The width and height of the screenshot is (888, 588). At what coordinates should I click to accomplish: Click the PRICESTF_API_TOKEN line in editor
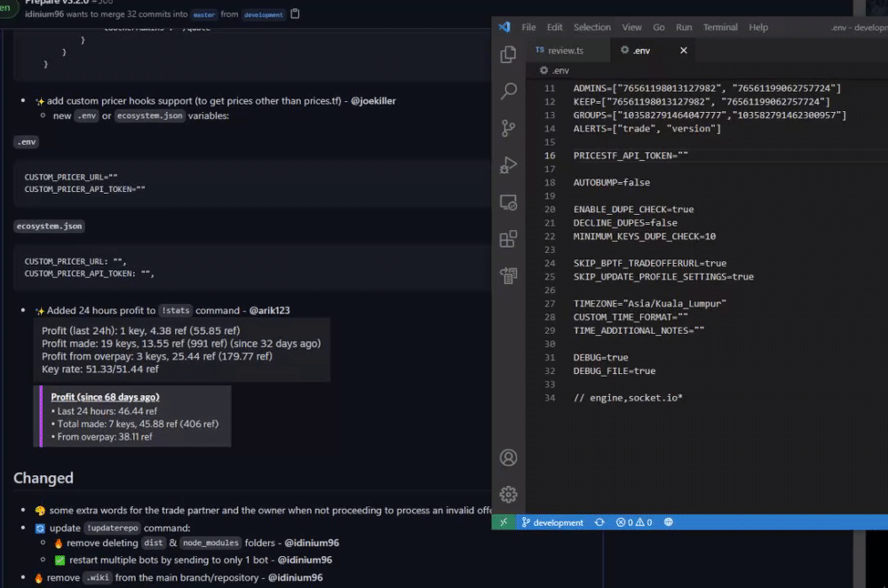(x=630, y=155)
